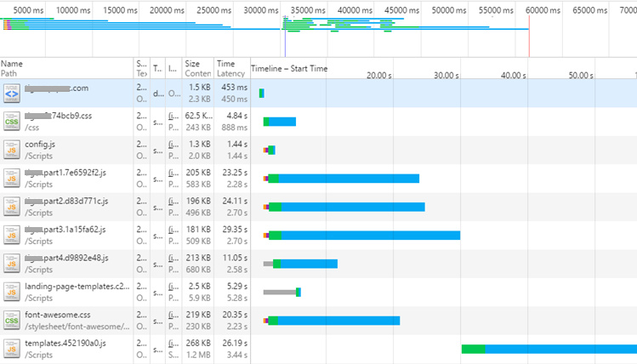
Task: Sort requests by the Name column header
Action: pyautogui.click(x=12, y=64)
